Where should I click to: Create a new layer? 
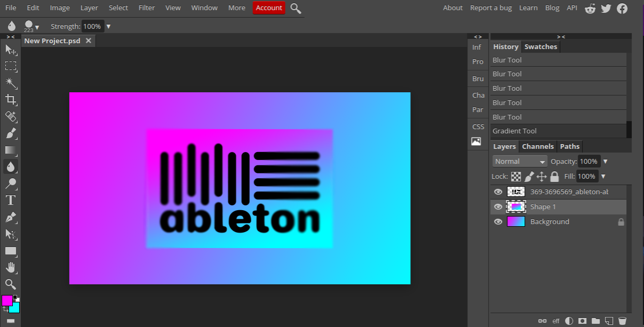click(x=609, y=321)
